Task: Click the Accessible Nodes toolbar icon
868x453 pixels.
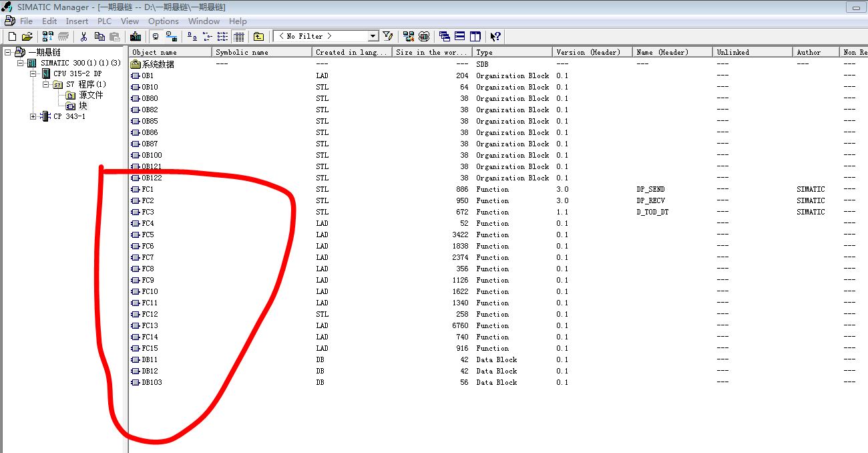Action: (x=47, y=37)
